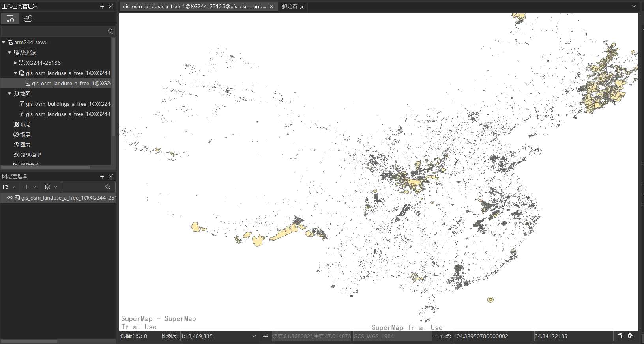
Task: Expand the XG244-25138 datasource node
Action: 15,63
